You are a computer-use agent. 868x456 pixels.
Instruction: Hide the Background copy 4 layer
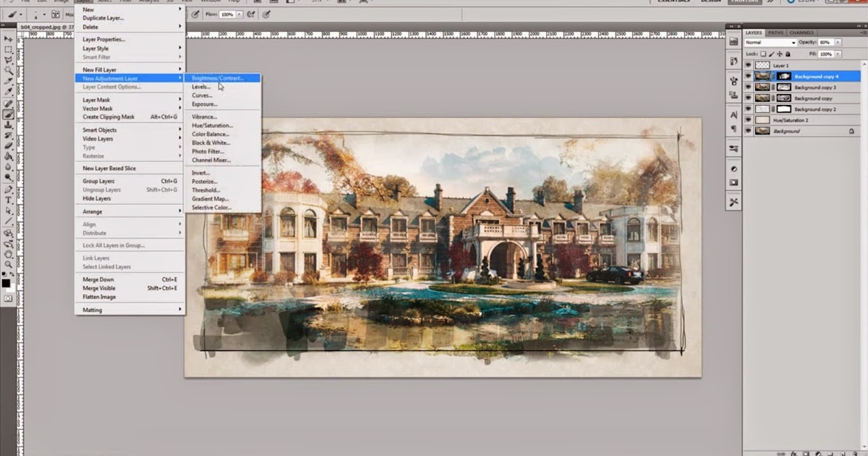coord(749,76)
